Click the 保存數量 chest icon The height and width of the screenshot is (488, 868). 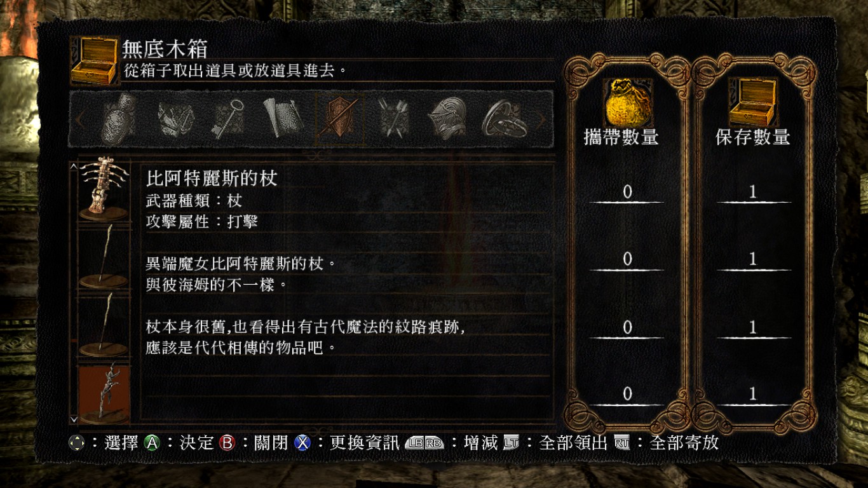click(752, 102)
